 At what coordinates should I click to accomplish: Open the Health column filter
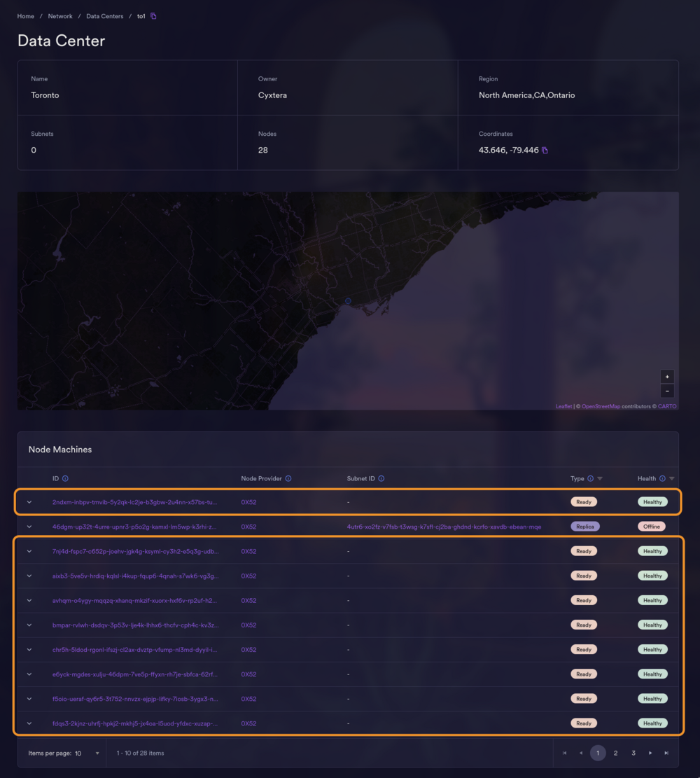point(671,478)
